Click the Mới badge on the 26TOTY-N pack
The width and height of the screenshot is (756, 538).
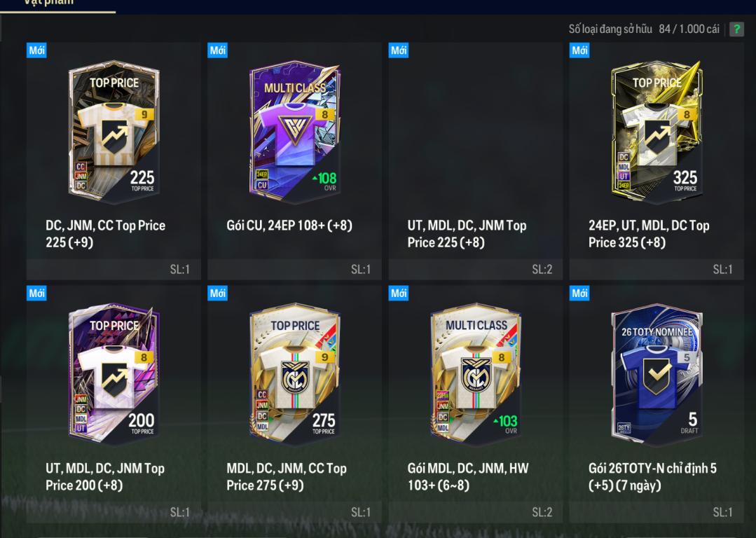tap(579, 293)
